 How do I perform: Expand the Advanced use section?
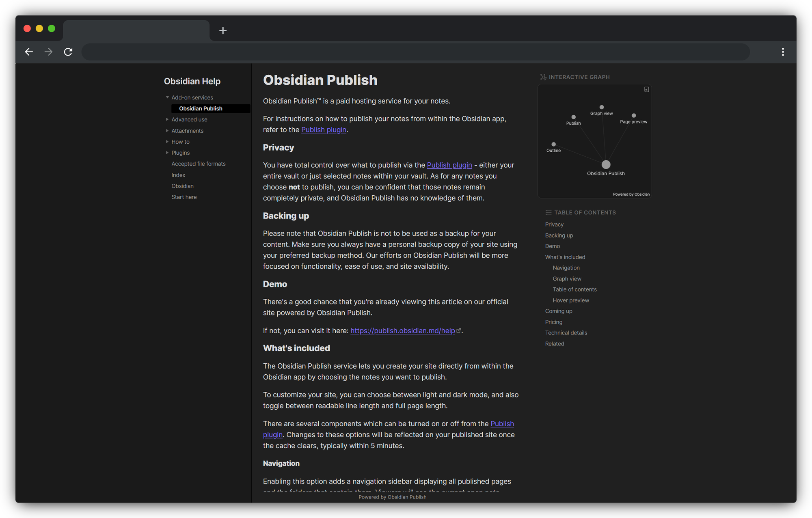point(167,120)
